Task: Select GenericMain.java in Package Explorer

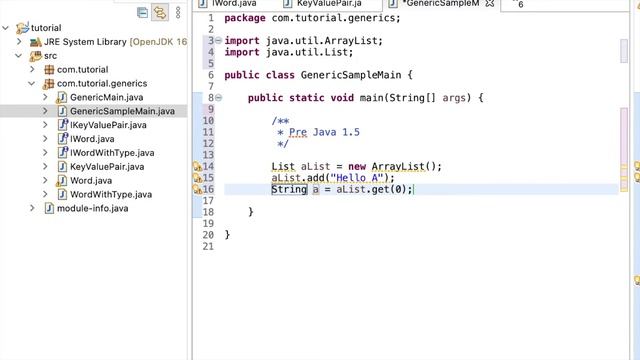Action: [x=107, y=98]
